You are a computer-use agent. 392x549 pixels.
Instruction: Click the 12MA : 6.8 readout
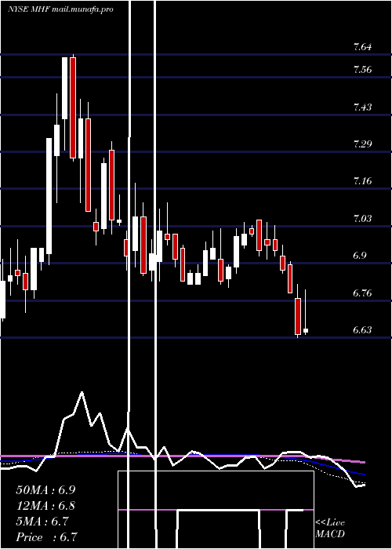point(45,506)
